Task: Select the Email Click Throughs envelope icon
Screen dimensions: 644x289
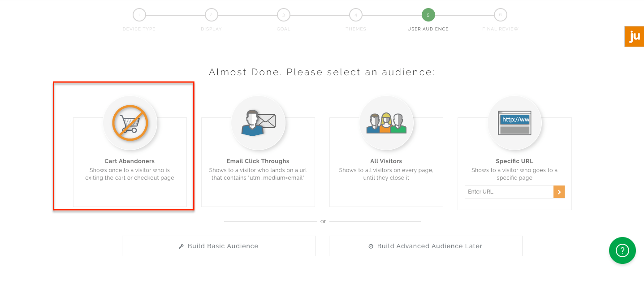Action: [x=258, y=123]
